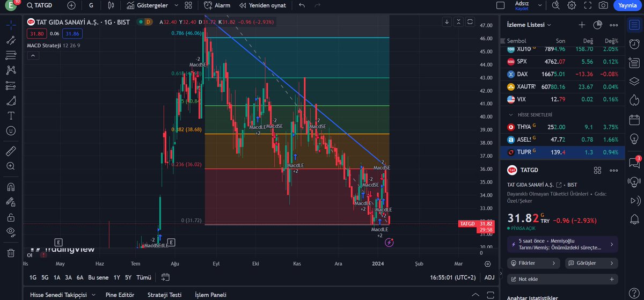Select the text annotation tool
The width and height of the screenshot is (644, 300).
pyautogui.click(x=11, y=115)
